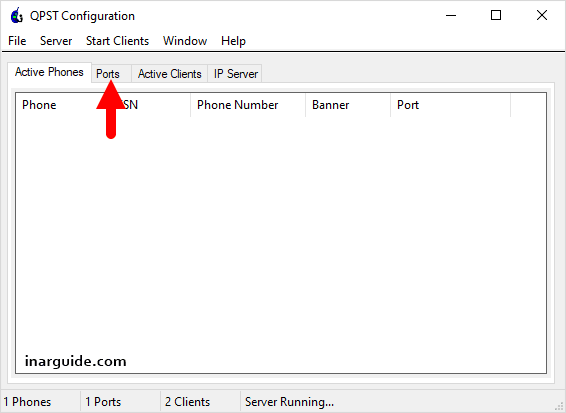Click the 'Server Running...' status text

(x=289, y=402)
